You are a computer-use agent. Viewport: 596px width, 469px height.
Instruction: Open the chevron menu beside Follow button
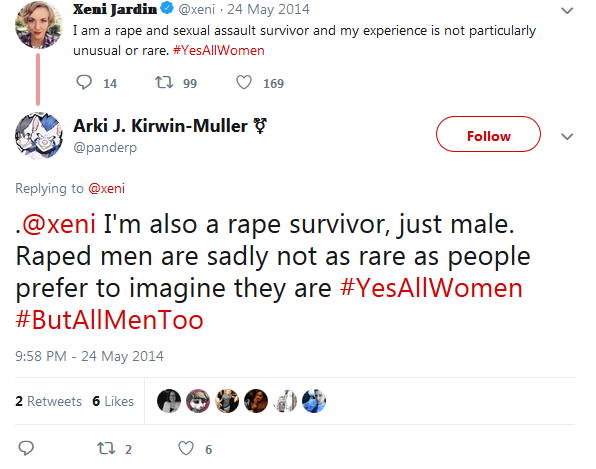click(x=567, y=136)
